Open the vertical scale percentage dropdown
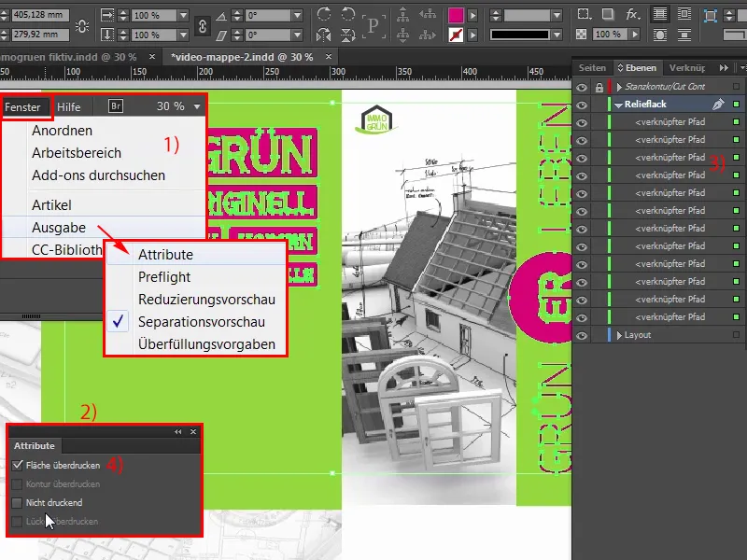The height and width of the screenshot is (560, 747). (x=183, y=35)
